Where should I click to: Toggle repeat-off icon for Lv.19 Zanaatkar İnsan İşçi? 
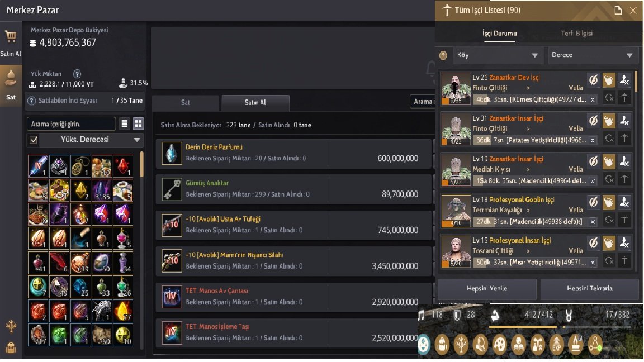point(593,161)
